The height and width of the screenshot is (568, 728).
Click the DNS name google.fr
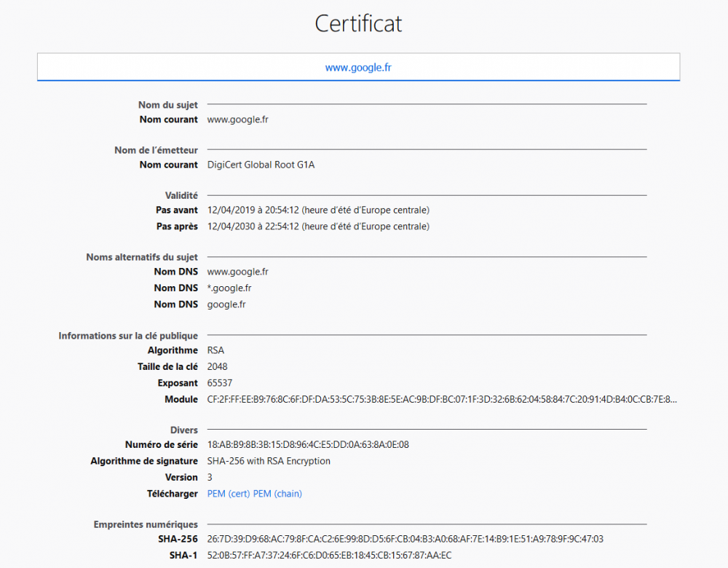tap(226, 304)
